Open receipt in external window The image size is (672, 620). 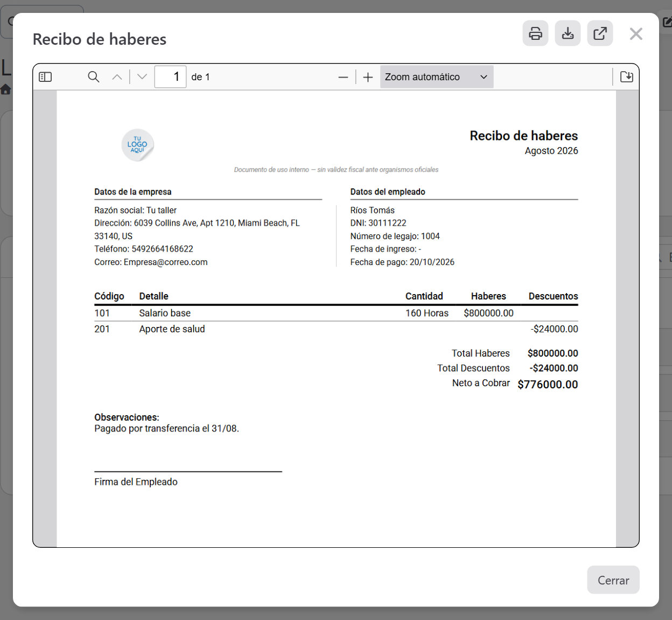pyautogui.click(x=600, y=33)
